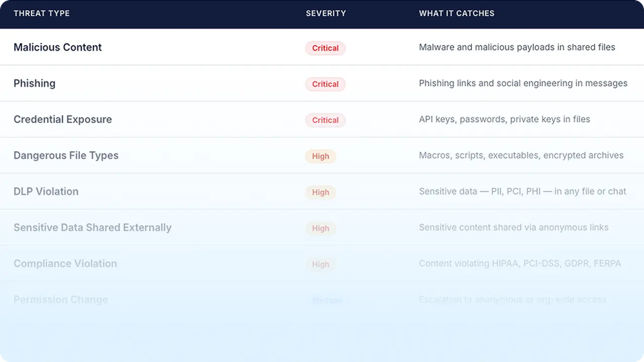
Task: Click the Medium badge for Permission Change
Action: tap(327, 301)
